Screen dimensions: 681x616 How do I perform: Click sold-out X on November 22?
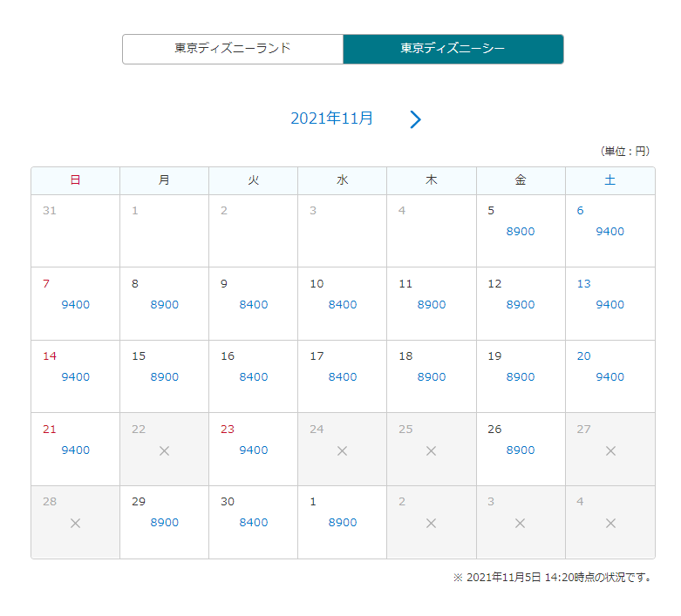point(164,451)
